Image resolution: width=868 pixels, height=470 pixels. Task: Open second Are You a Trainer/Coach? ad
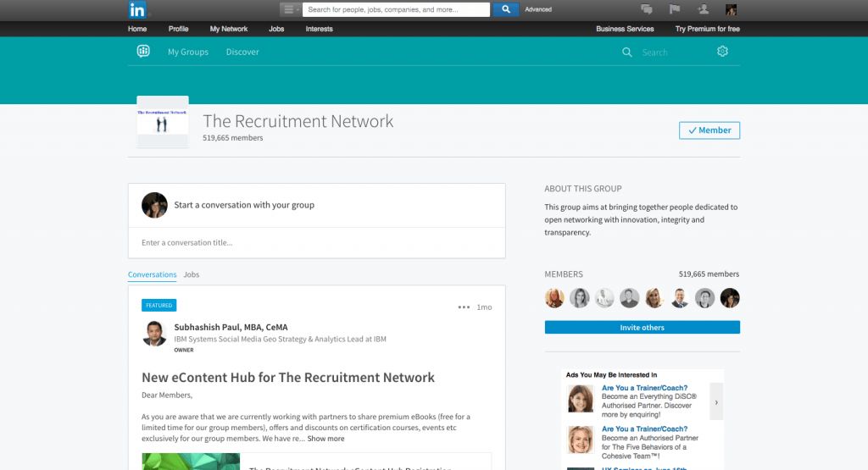644,429
